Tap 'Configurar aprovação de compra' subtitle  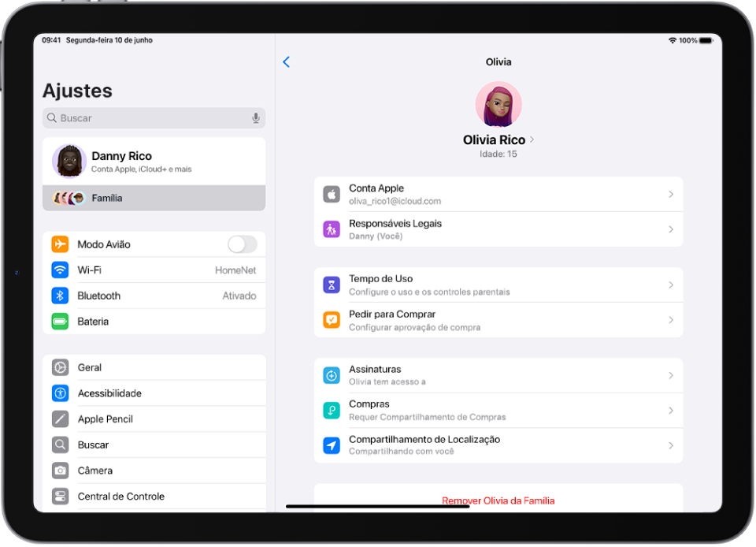click(415, 328)
